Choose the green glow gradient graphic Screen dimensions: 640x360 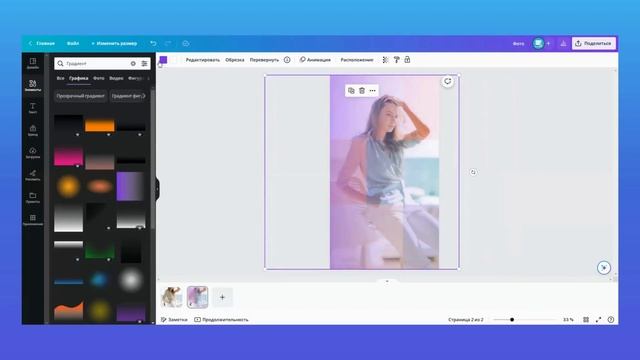[100, 249]
